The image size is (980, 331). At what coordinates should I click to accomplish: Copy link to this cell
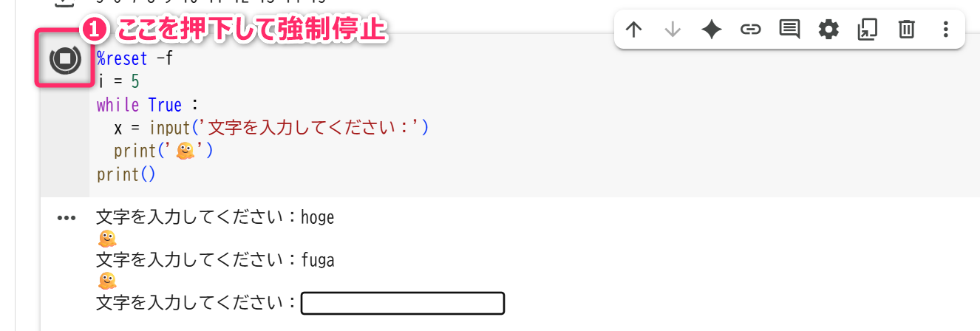point(751,30)
